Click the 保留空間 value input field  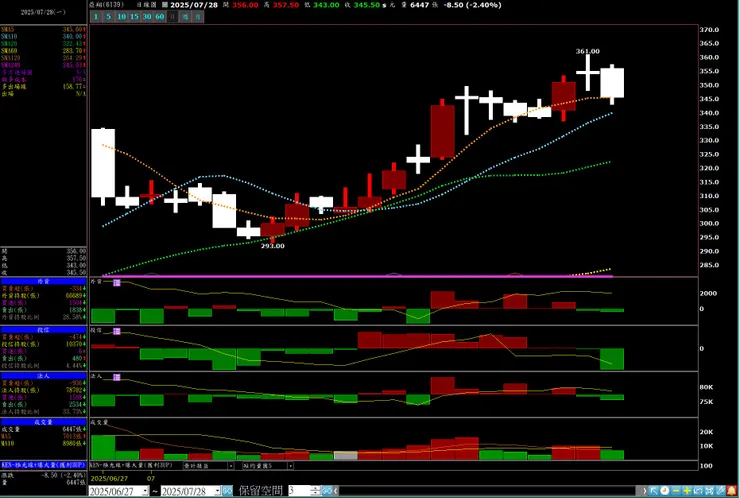click(299, 491)
